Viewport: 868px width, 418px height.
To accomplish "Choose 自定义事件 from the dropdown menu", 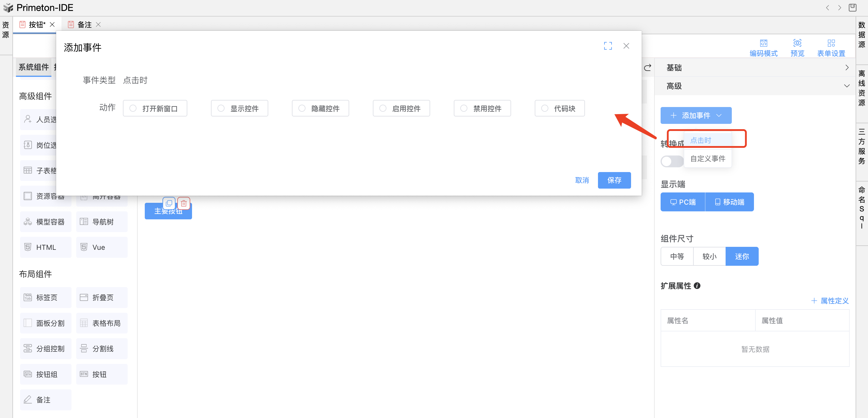I will pos(708,158).
